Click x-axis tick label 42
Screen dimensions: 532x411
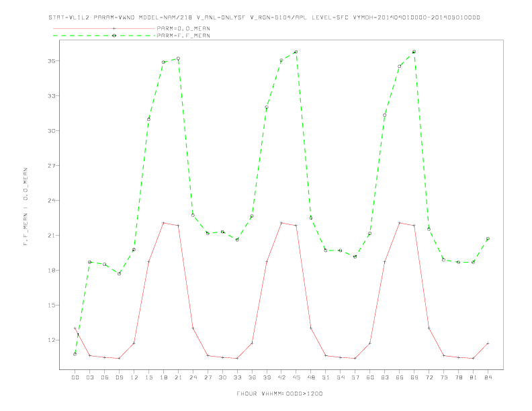click(281, 377)
